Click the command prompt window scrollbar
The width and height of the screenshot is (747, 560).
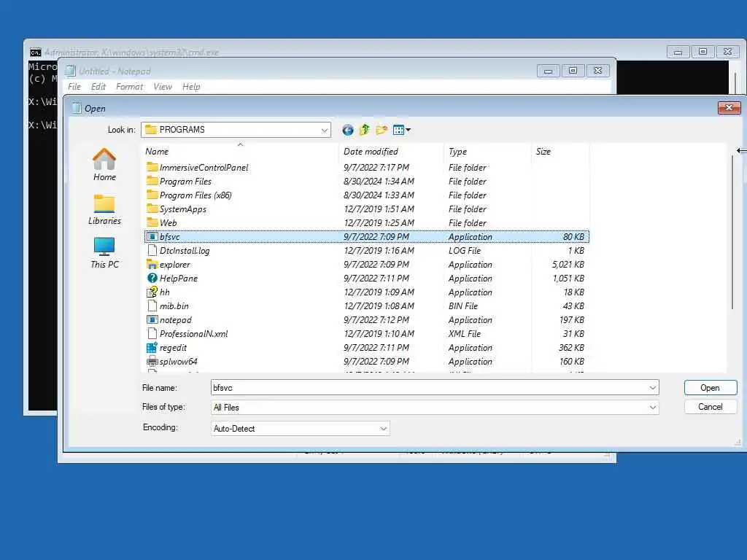735,83
